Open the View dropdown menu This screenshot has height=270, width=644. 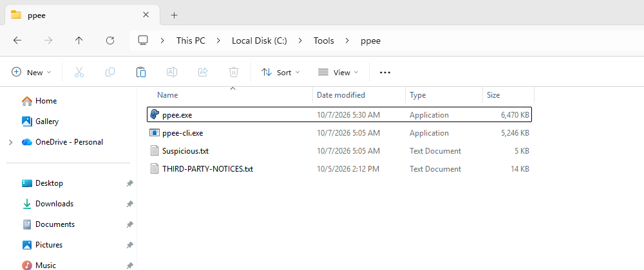[x=338, y=72]
